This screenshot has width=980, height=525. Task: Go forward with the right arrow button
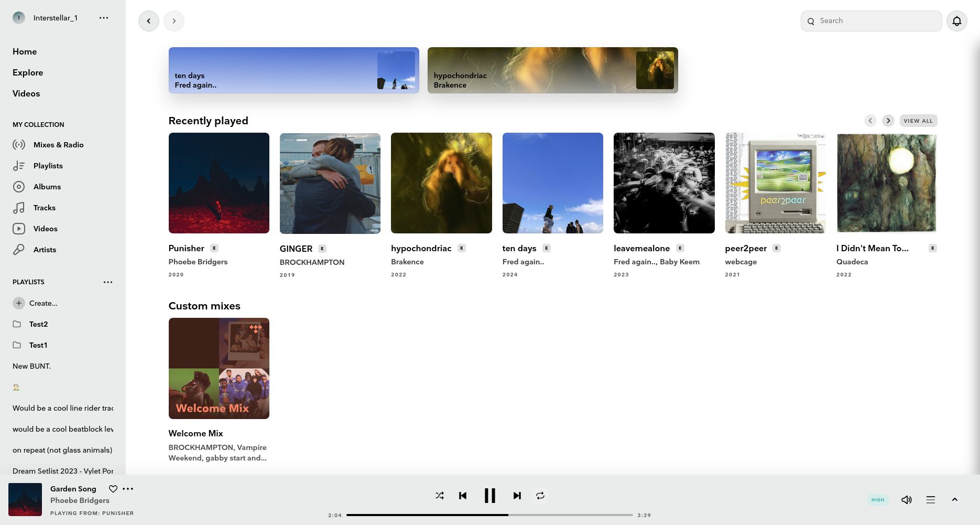click(x=174, y=21)
